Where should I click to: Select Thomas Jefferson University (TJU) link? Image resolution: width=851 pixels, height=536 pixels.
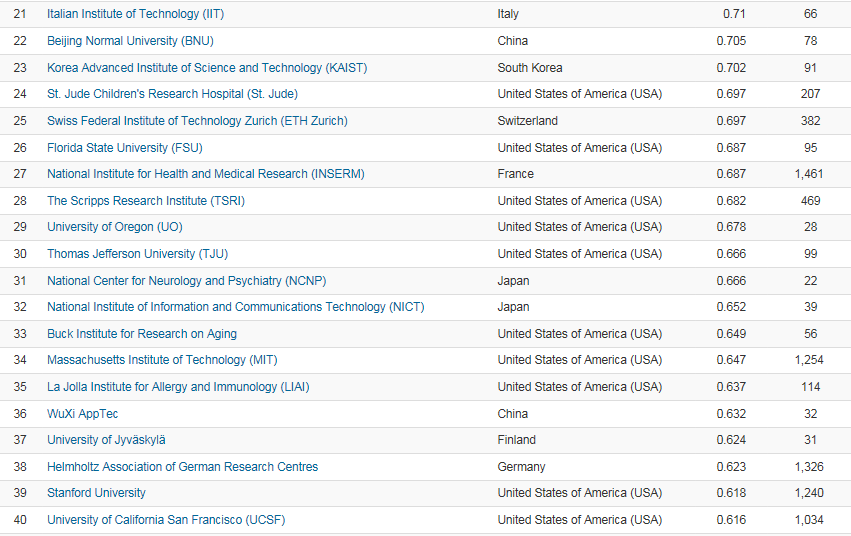[137, 254]
